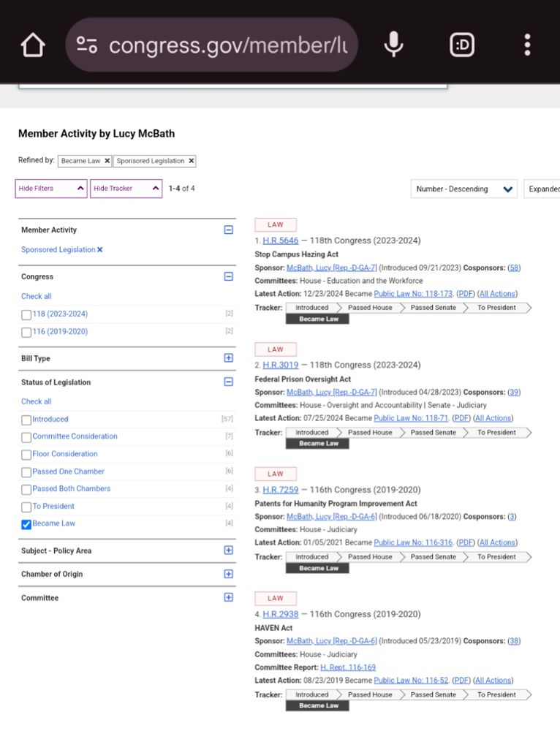This screenshot has width=560, height=731.
Task: Check the 116 (2019-2020) Congress checkbox
Action: pos(26,333)
